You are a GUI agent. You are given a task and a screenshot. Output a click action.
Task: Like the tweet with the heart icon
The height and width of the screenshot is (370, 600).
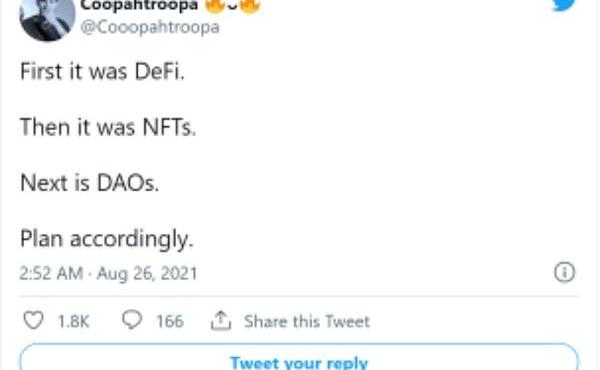33,320
